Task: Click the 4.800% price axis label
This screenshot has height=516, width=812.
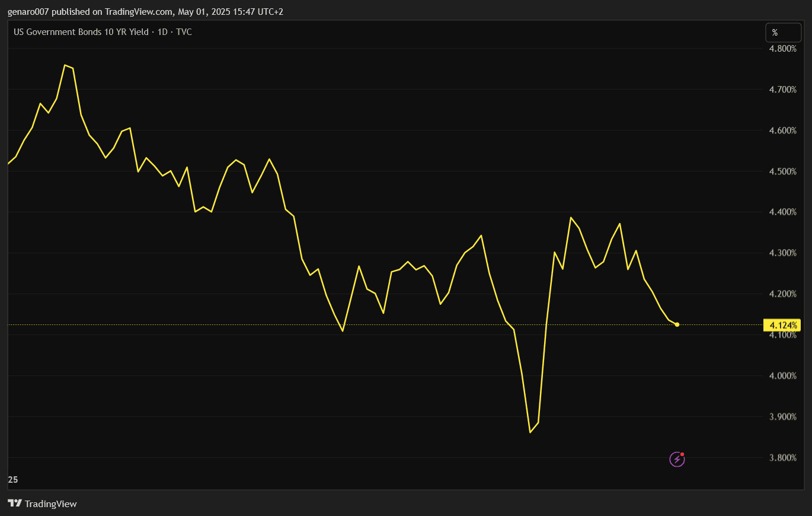Action: click(x=782, y=49)
